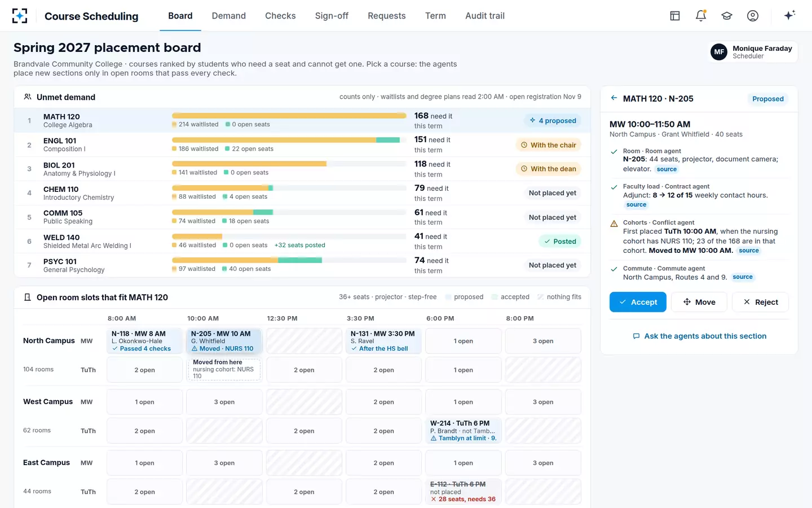Click the Move button
Viewport: 812px width, 508px height.
tap(699, 302)
